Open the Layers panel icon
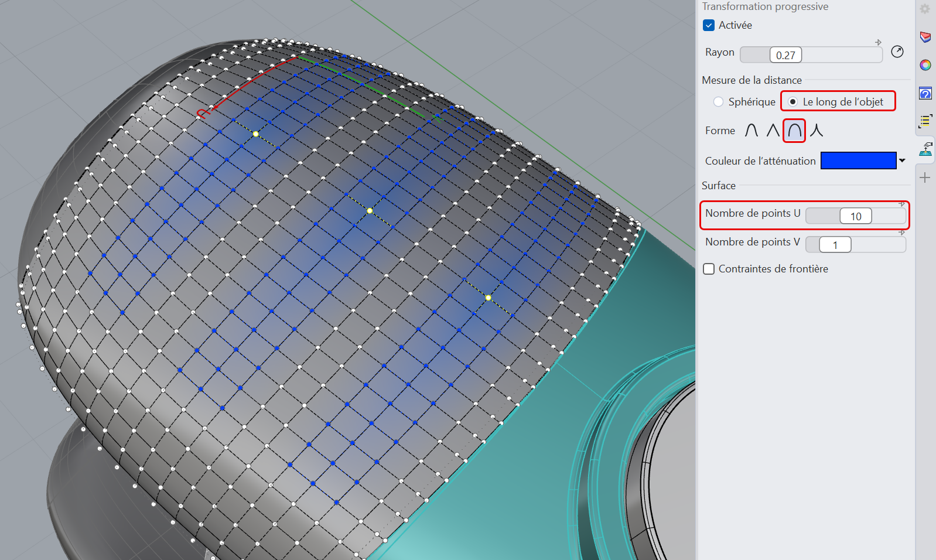The width and height of the screenshot is (936, 560). (925, 37)
